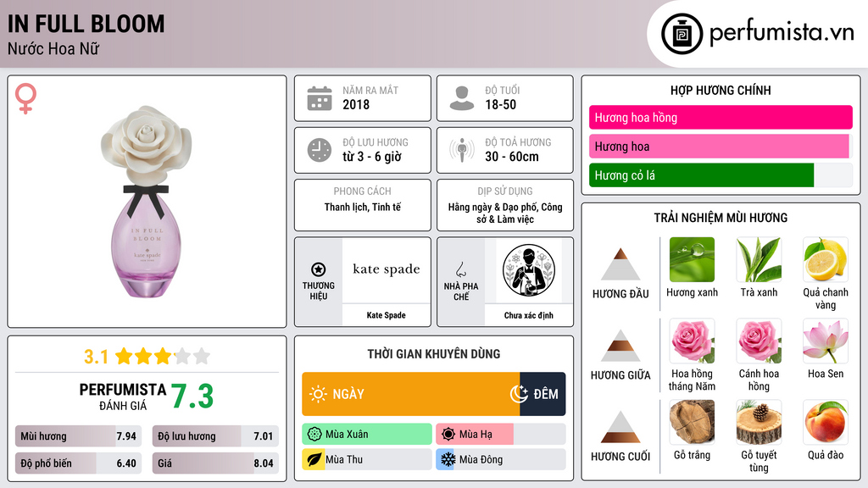Click the Hương hoa accord bar
The image size is (868, 488).
(x=721, y=146)
